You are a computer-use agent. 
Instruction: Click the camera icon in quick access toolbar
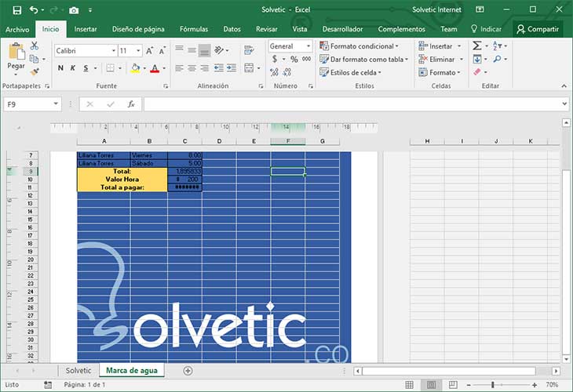pos(74,11)
